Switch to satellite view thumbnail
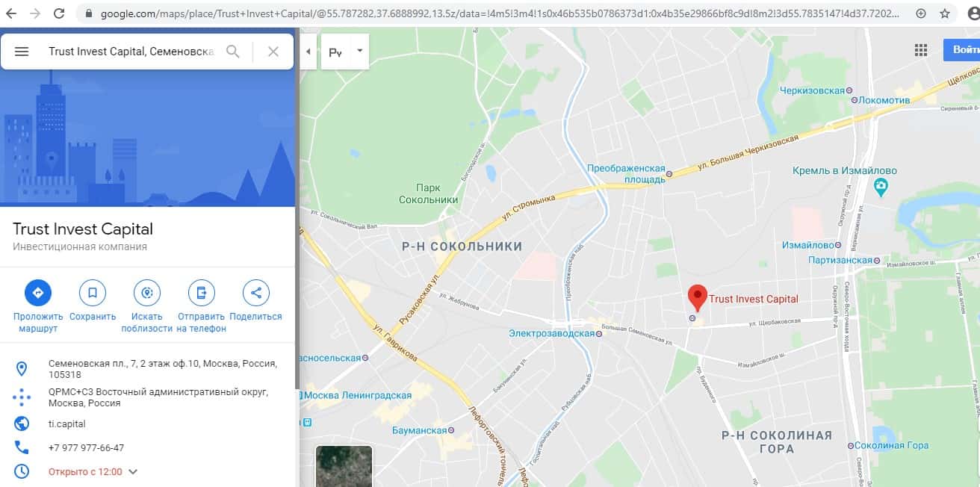980x487 pixels. pos(344,466)
